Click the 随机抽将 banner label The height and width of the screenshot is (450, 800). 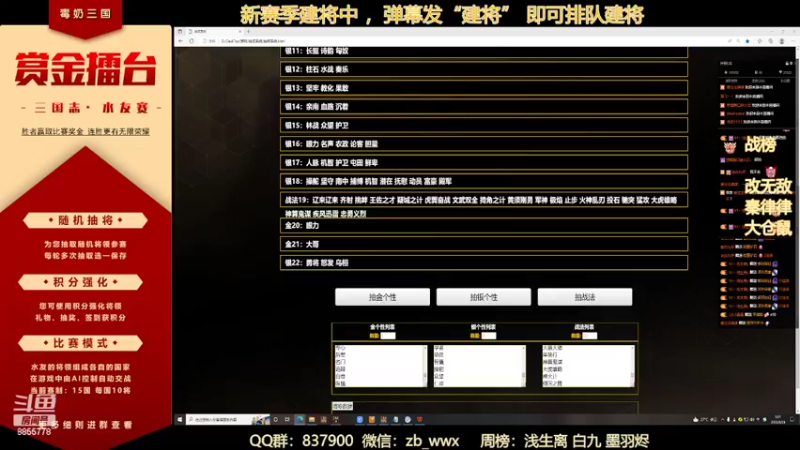(x=85, y=220)
